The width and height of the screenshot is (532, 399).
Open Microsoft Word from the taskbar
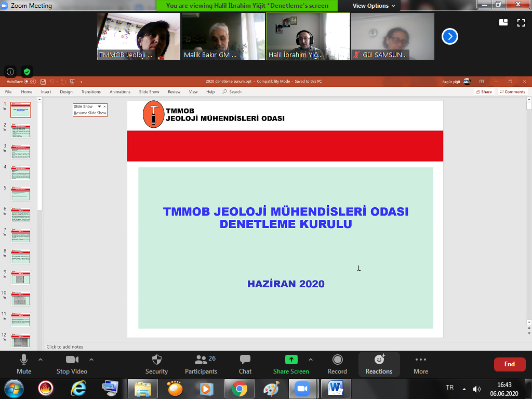tap(336, 389)
